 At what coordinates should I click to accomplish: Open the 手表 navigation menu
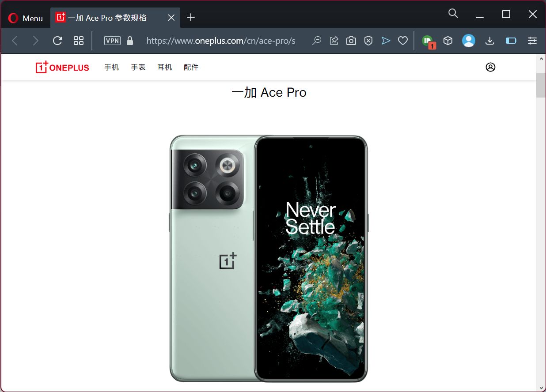pos(138,67)
